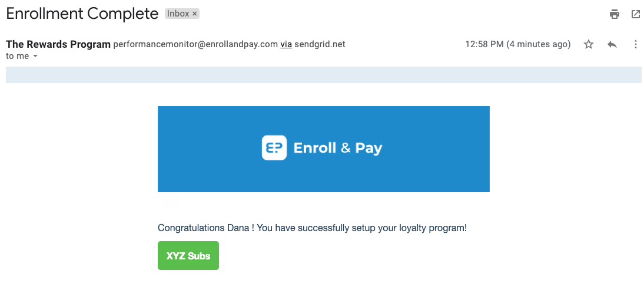Expand recipient details arrow beside "to me"
The width and height of the screenshot is (644, 293).
(35, 57)
